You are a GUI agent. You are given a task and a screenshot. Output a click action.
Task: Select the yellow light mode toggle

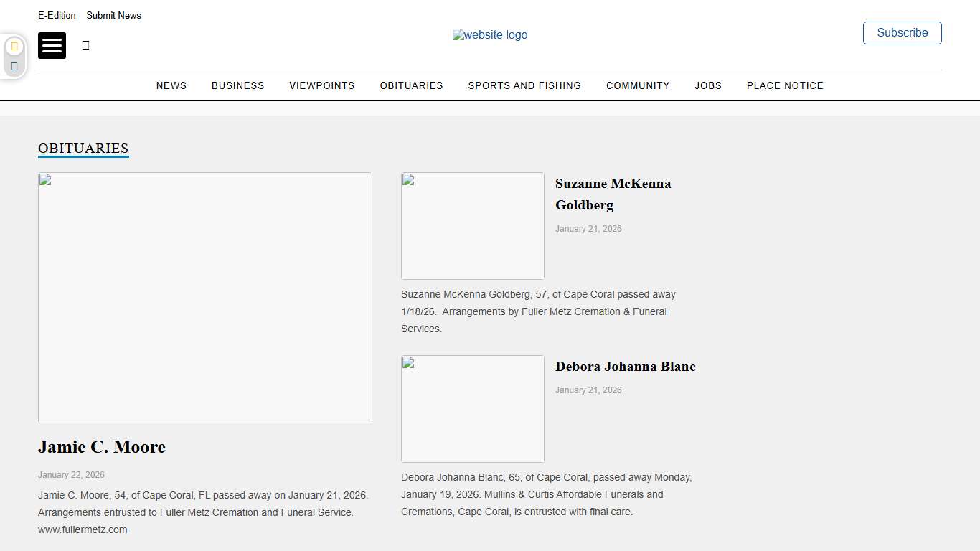14,47
